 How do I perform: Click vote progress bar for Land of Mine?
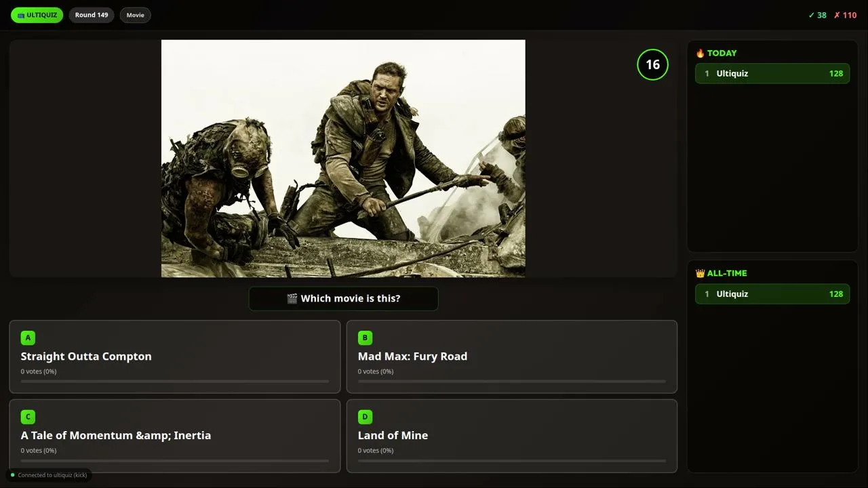[x=511, y=461]
